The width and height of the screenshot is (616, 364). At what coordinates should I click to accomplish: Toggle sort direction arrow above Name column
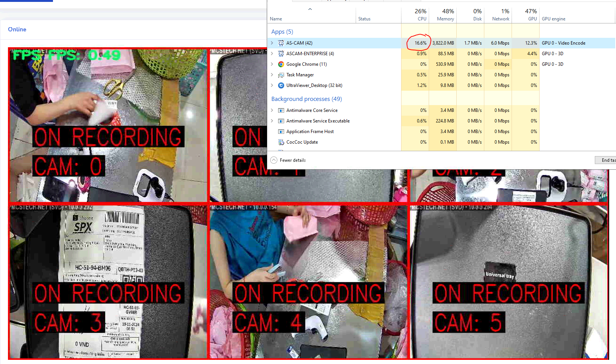[310, 9]
